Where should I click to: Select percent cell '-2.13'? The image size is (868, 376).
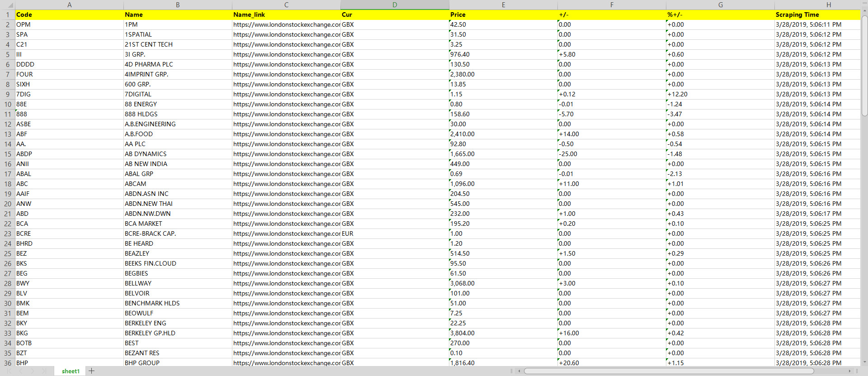point(720,174)
